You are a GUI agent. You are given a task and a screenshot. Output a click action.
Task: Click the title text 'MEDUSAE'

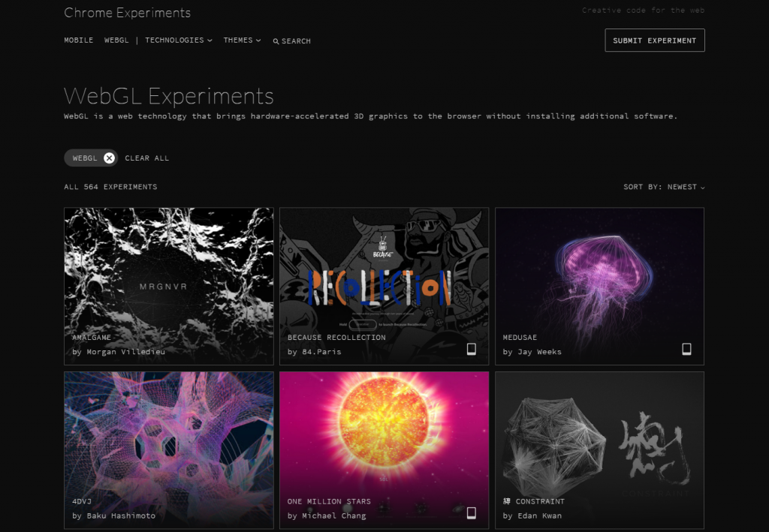pos(520,338)
